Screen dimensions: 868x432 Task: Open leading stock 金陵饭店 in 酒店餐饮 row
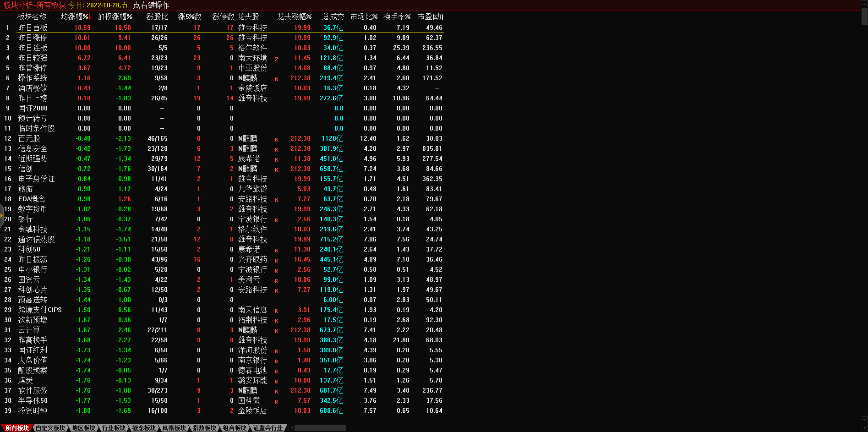252,88
